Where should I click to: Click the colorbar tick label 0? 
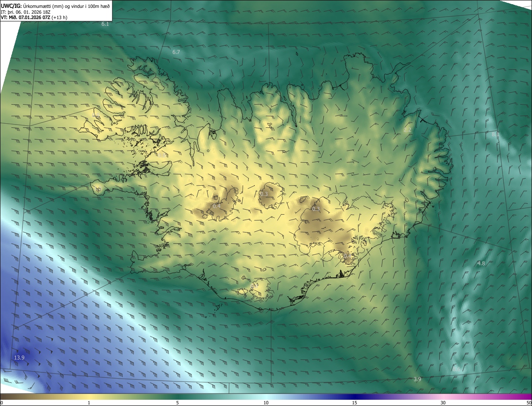coord(2,403)
